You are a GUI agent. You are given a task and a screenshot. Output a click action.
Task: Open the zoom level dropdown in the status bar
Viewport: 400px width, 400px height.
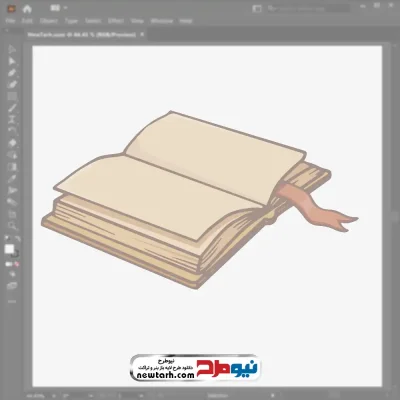(54, 396)
